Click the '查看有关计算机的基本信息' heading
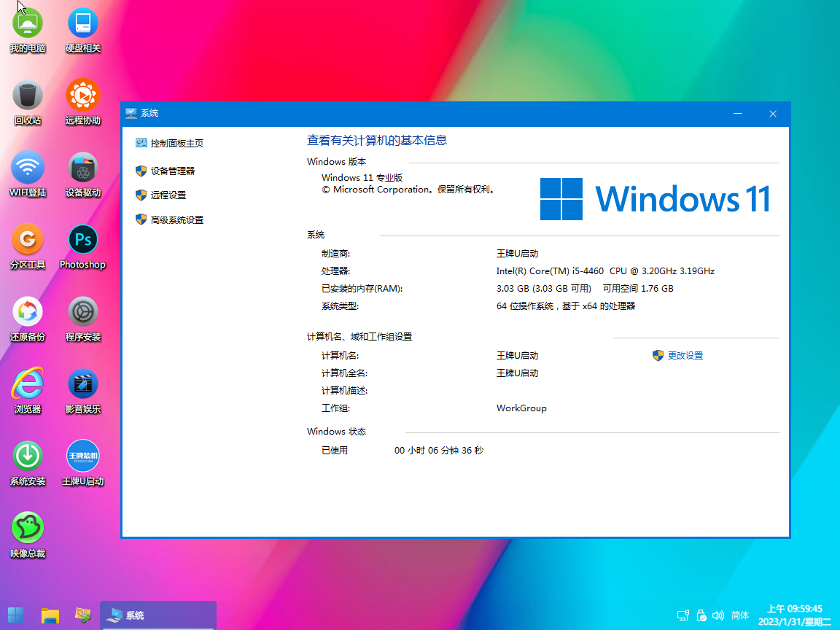 coord(377,140)
